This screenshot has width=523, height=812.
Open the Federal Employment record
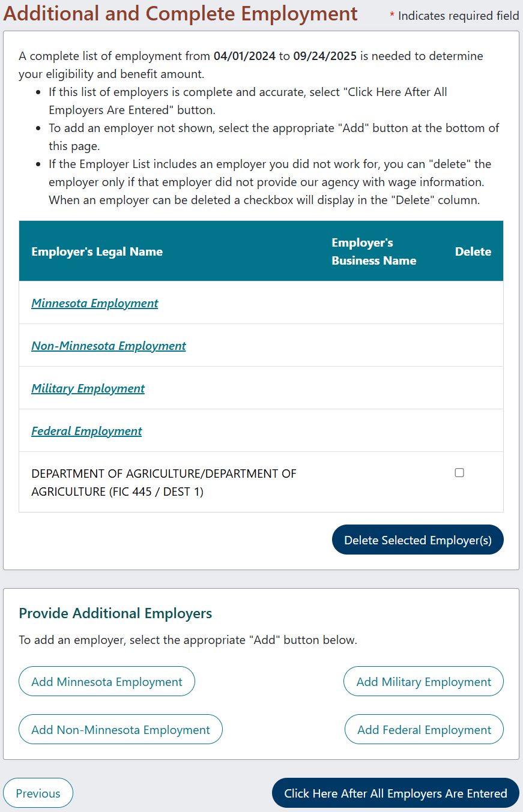86,431
